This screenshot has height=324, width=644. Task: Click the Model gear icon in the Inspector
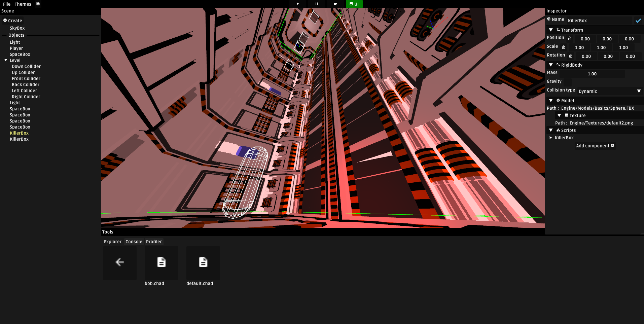click(x=558, y=100)
